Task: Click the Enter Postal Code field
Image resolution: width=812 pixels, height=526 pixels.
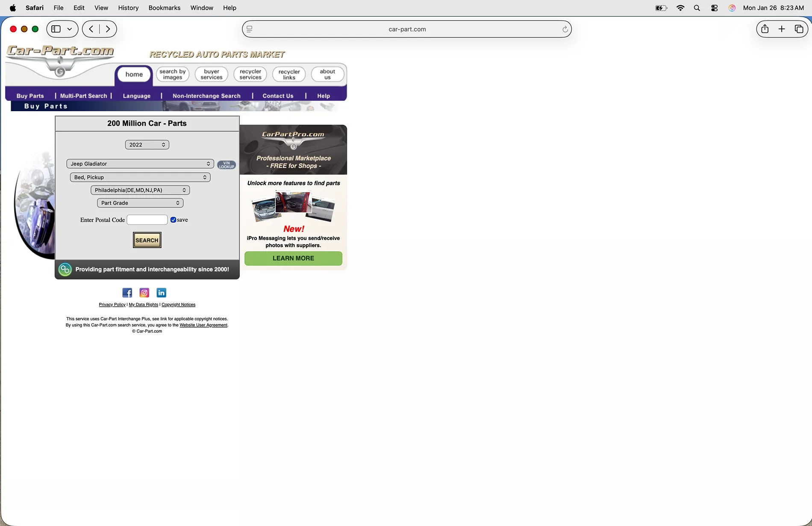Action: tap(147, 220)
